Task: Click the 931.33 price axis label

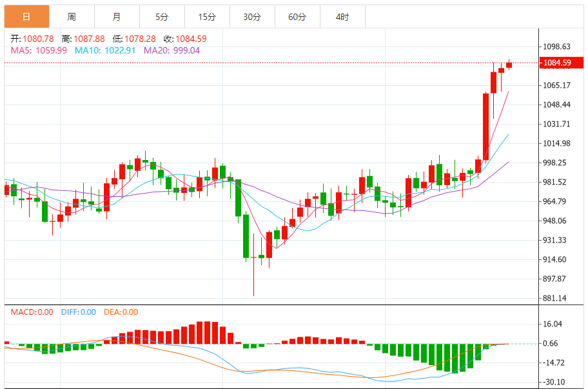Action: [554, 240]
